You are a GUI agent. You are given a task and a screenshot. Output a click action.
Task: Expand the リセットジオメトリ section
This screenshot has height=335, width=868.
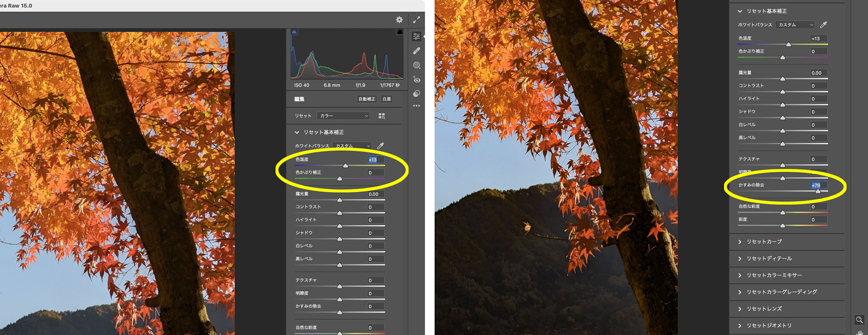(740, 325)
